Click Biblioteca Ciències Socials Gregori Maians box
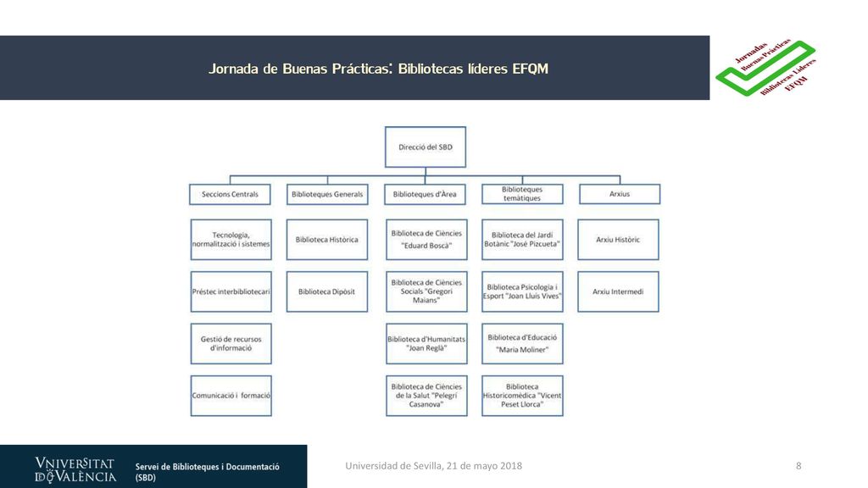Image resolution: width=868 pixels, height=488 pixels. coord(426,291)
